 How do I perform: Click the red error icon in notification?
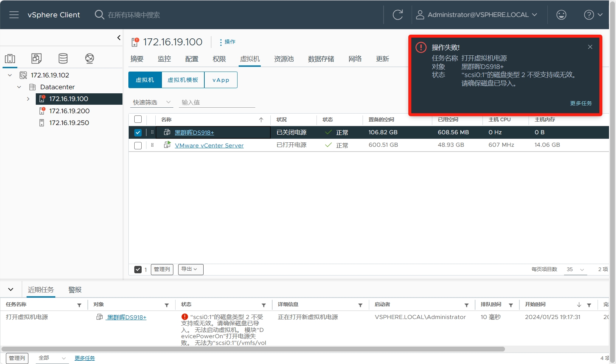pyautogui.click(x=421, y=47)
